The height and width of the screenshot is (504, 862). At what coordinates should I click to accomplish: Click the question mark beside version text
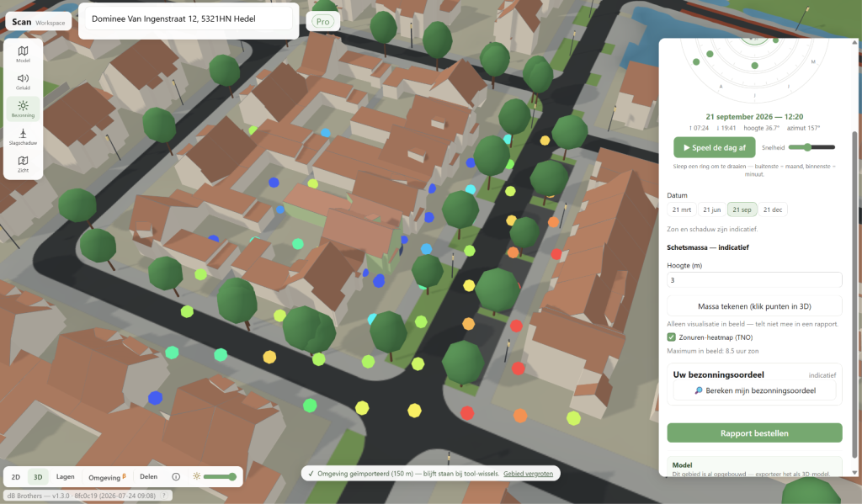[x=163, y=496]
